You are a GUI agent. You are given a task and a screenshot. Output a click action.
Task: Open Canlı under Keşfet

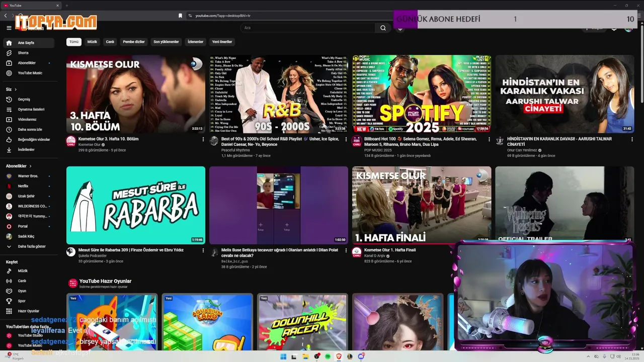pos(28,281)
